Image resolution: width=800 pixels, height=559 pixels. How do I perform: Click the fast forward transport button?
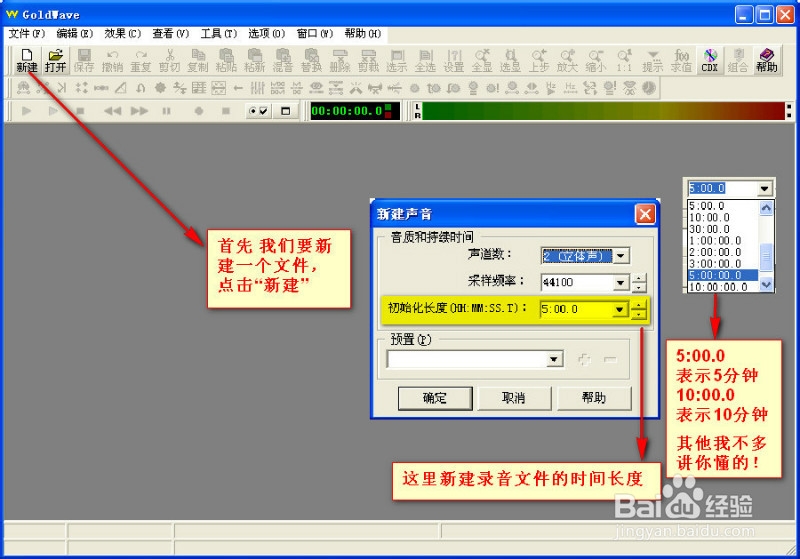click(x=139, y=111)
